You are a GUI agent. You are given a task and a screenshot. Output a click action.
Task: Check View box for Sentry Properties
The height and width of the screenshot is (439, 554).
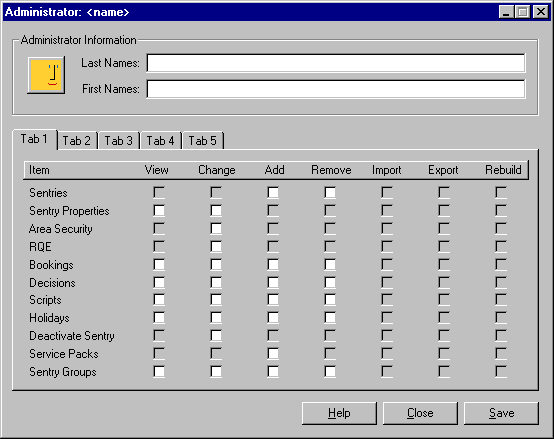pos(159,210)
